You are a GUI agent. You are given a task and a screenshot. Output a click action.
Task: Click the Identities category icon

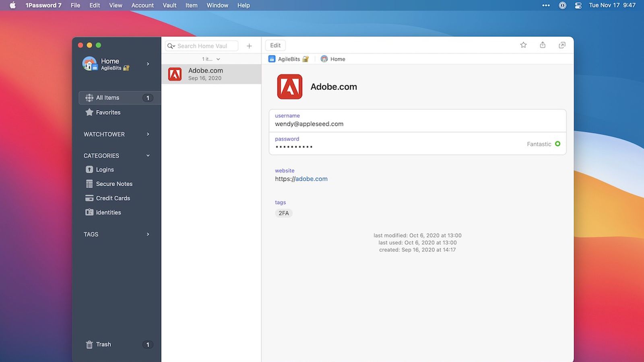pos(89,212)
